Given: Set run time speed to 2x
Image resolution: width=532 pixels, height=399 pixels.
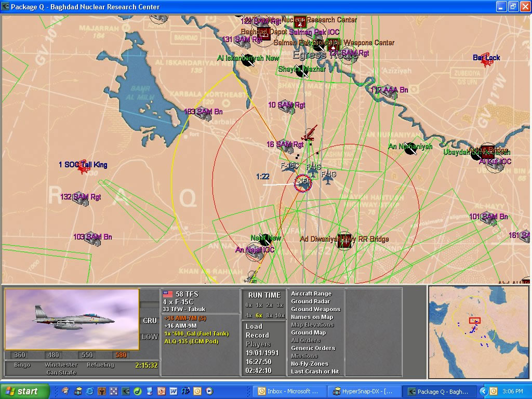Looking at the screenshot, I should 269,305.
